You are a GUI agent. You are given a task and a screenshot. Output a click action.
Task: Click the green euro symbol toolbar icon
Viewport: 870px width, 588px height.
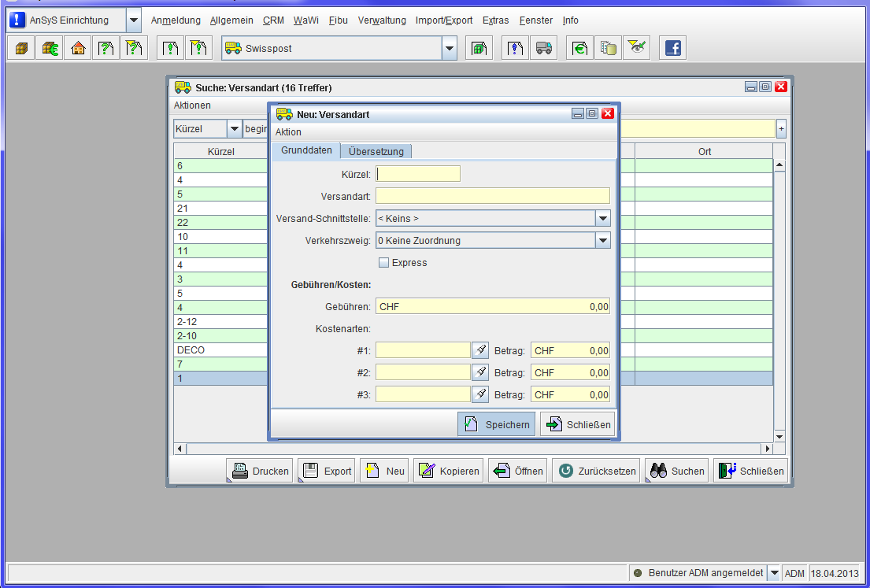pyautogui.click(x=580, y=48)
